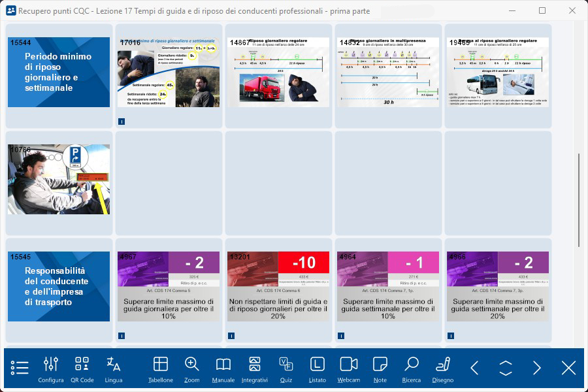Viewport: 588px width, 392px height.
Task: Click the expand/collapse vertical chevrons
Action: click(506, 368)
